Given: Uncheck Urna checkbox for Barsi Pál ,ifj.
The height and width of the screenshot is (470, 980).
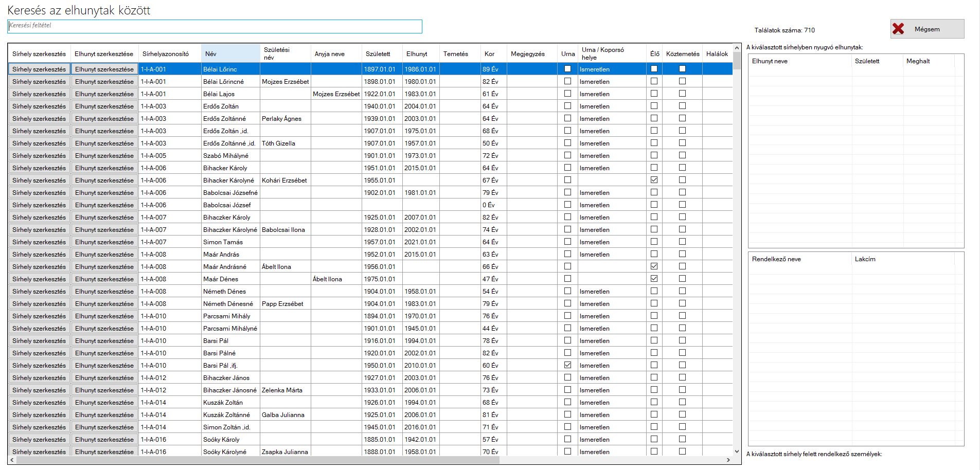Looking at the screenshot, I should tap(567, 365).
